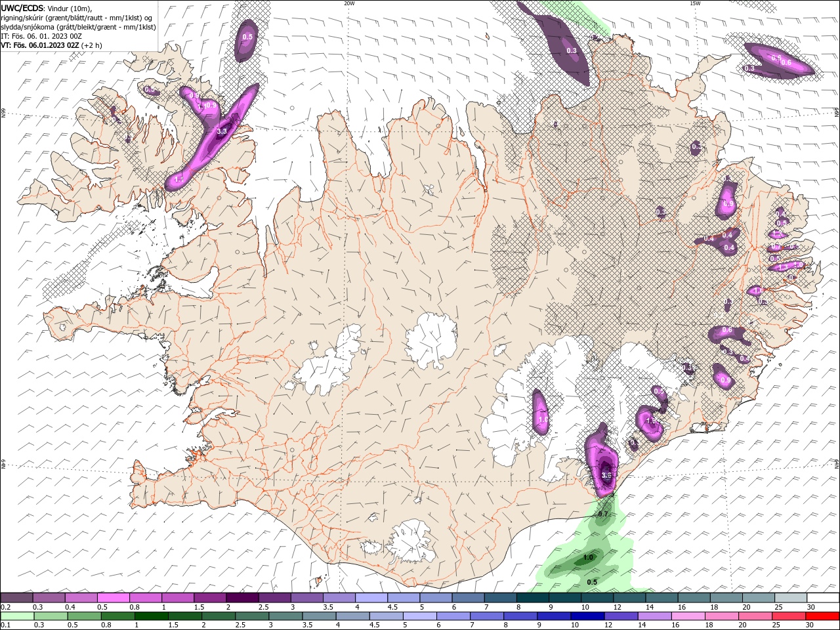Click the slydda/snjókoma legend description line
The image size is (840, 630).
click(x=78, y=27)
